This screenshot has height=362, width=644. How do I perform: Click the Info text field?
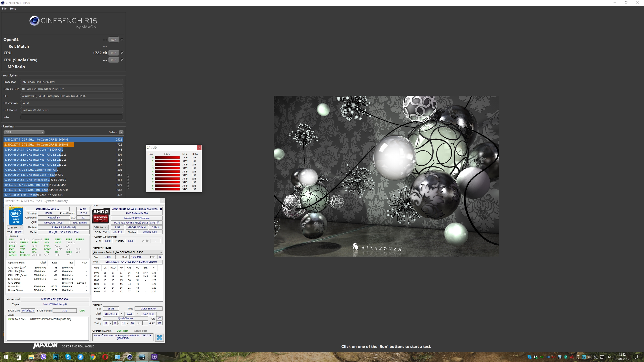[72, 117]
